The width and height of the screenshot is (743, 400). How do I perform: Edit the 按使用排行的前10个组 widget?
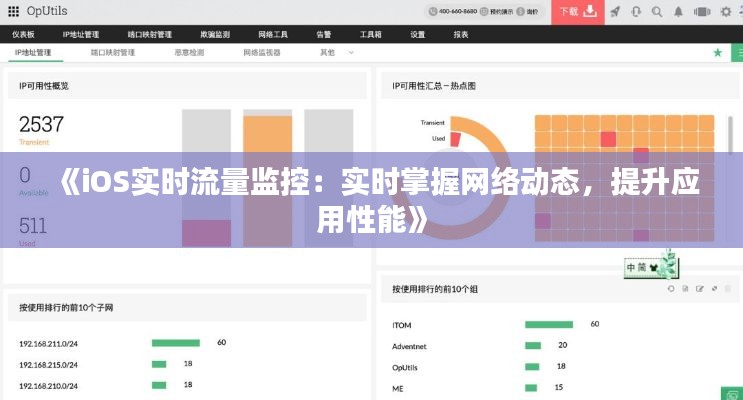pos(699,289)
